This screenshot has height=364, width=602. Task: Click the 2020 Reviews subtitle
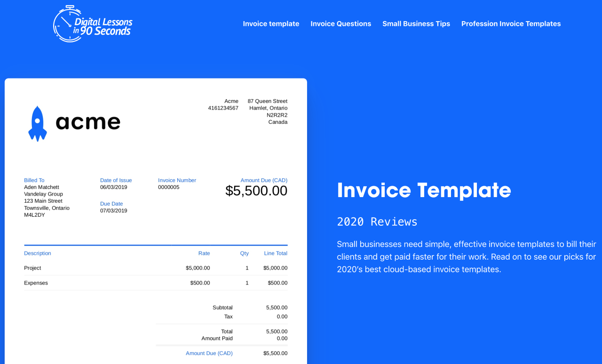point(377,222)
